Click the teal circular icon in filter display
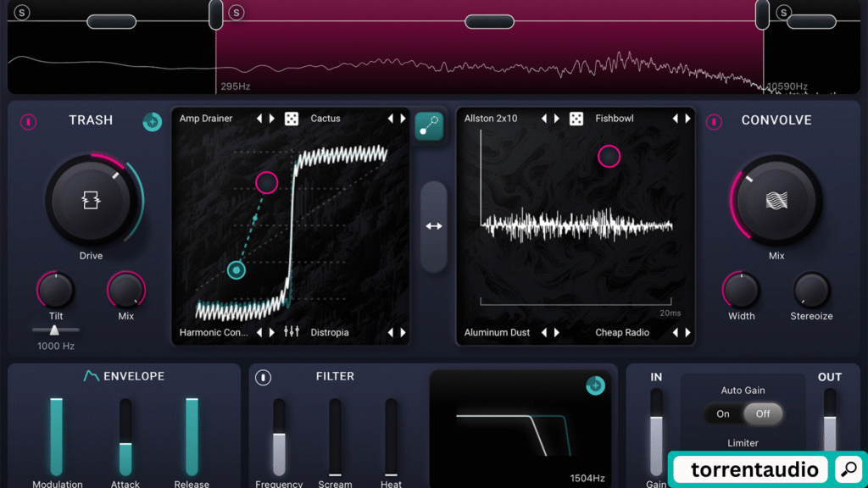Viewport: 868px width, 488px height. click(x=595, y=385)
